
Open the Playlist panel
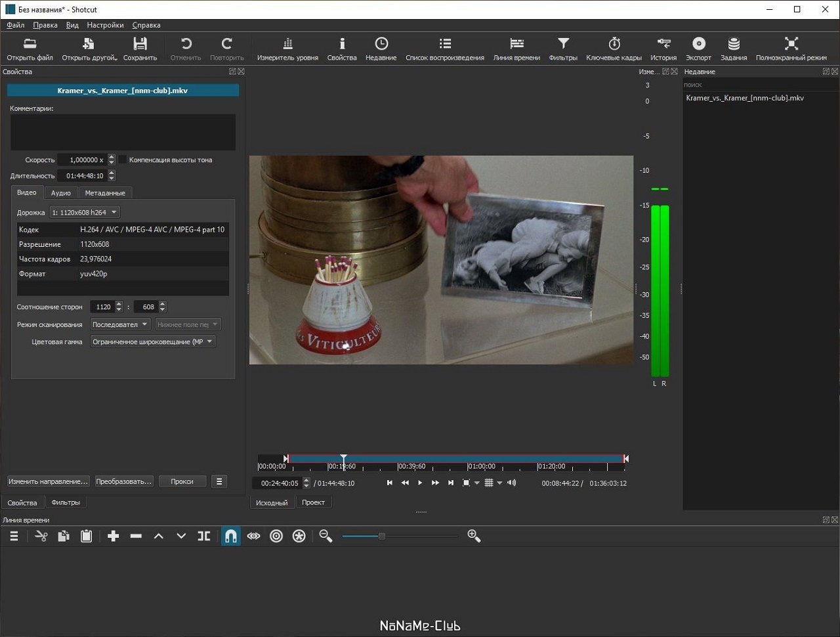[x=444, y=49]
